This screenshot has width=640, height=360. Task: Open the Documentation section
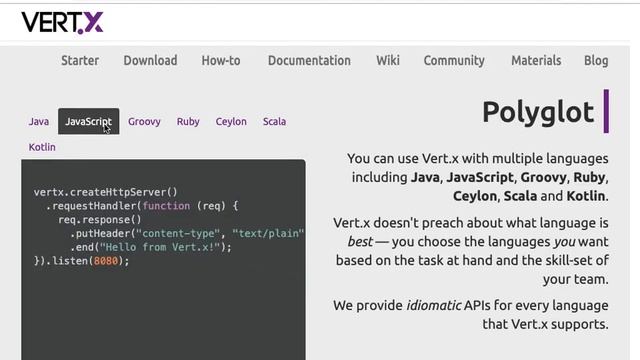[x=309, y=60]
